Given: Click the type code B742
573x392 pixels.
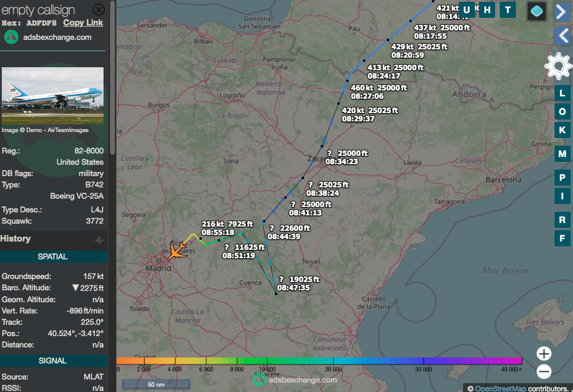Looking at the screenshot, I should (94, 185).
